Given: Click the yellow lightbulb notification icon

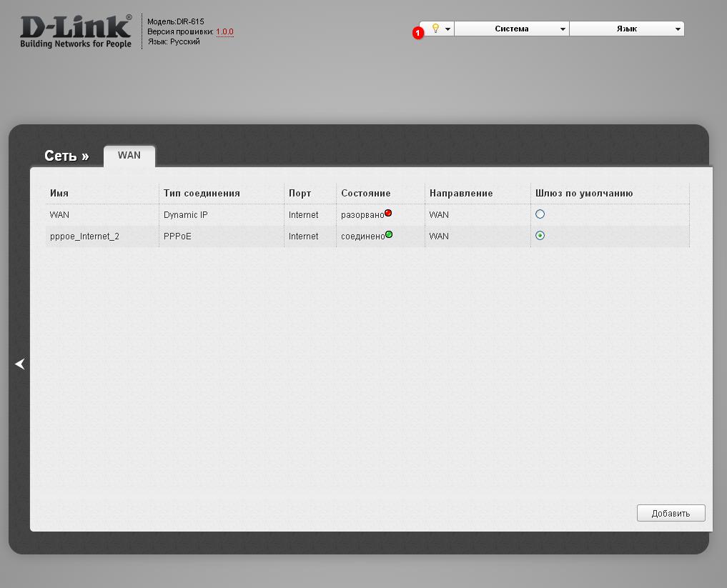Looking at the screenshot, I should (x=435, y=29).
